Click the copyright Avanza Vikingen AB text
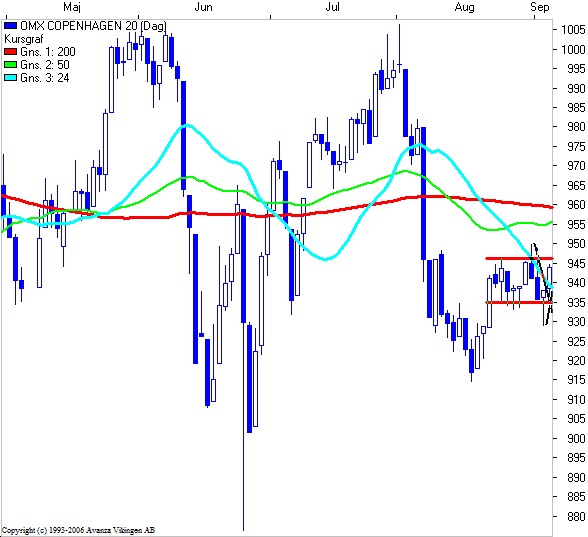 click(x=78, y=530)
